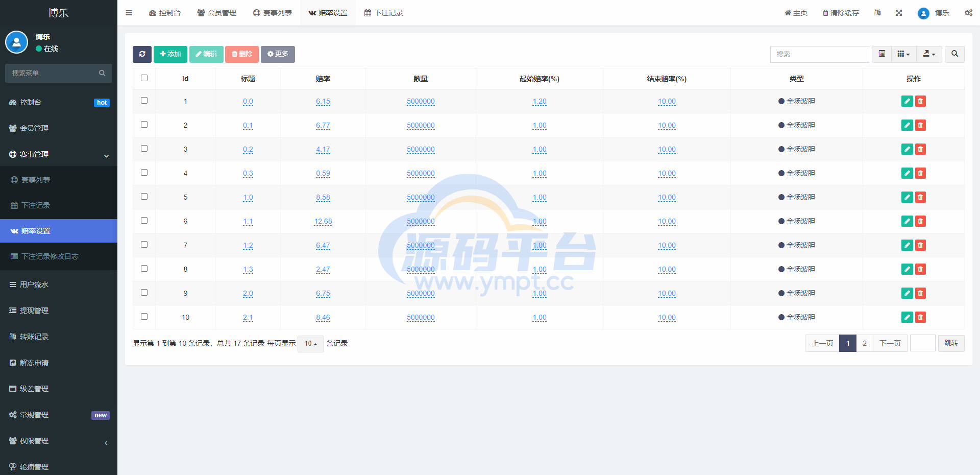Expand the 权限管理 sidebar group

(59, 441)
